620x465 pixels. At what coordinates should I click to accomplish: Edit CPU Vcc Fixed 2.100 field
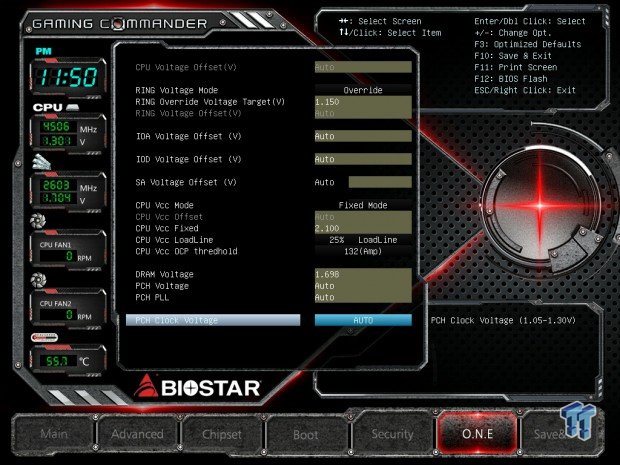click(363, 229)
